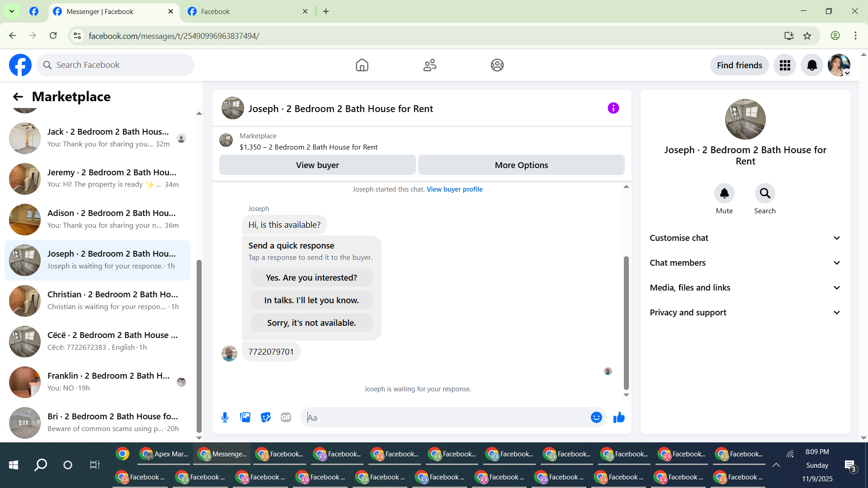The image size is (868, 488).
Task: Open Cëcë's chat conversation
Action: (97, 342)
